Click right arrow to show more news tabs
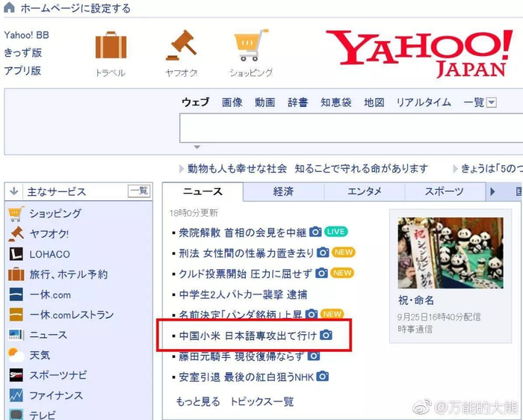This screenshot has width=523, height=420. 492,191
